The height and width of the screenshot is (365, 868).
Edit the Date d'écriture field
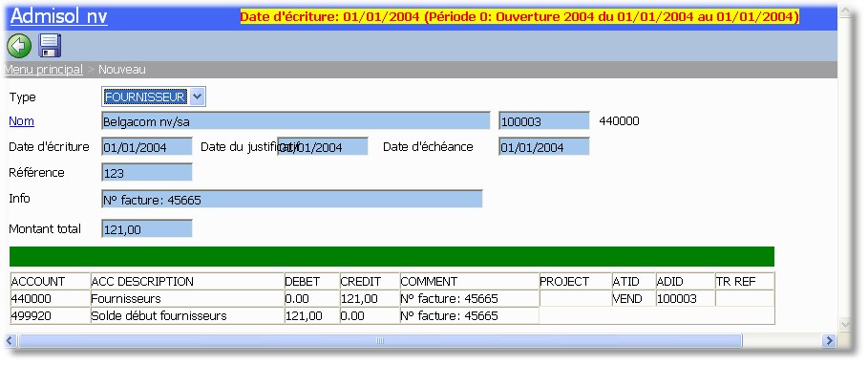pos(147,147)
